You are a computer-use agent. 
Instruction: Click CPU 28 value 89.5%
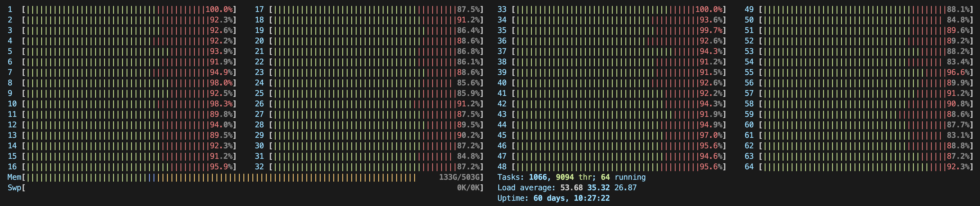pos(468,125)
